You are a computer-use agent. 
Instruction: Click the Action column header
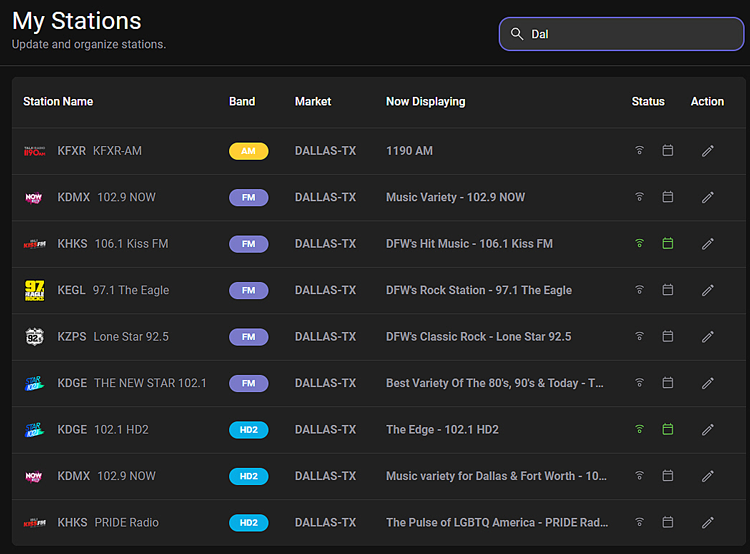point(707,101)
